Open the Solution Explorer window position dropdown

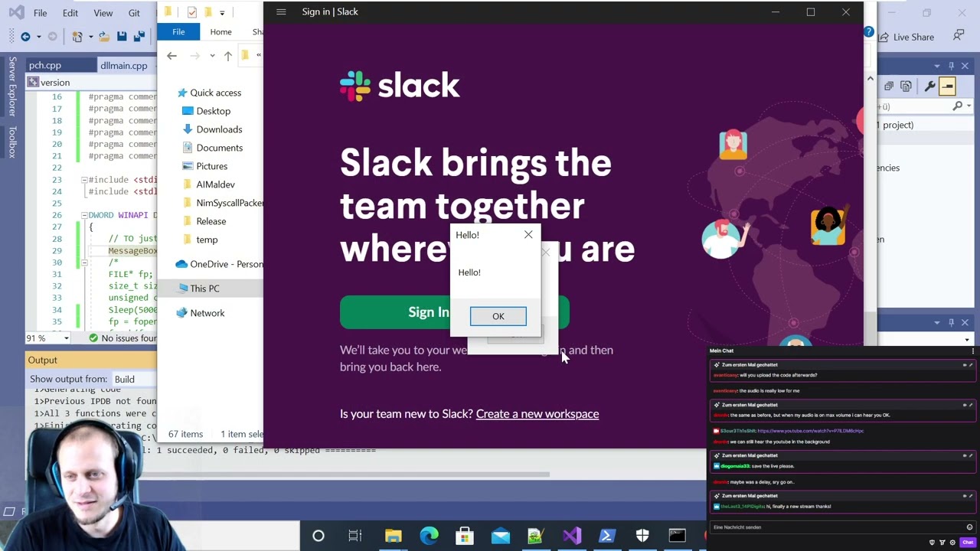pyautogui.click(x=937, y=67)
